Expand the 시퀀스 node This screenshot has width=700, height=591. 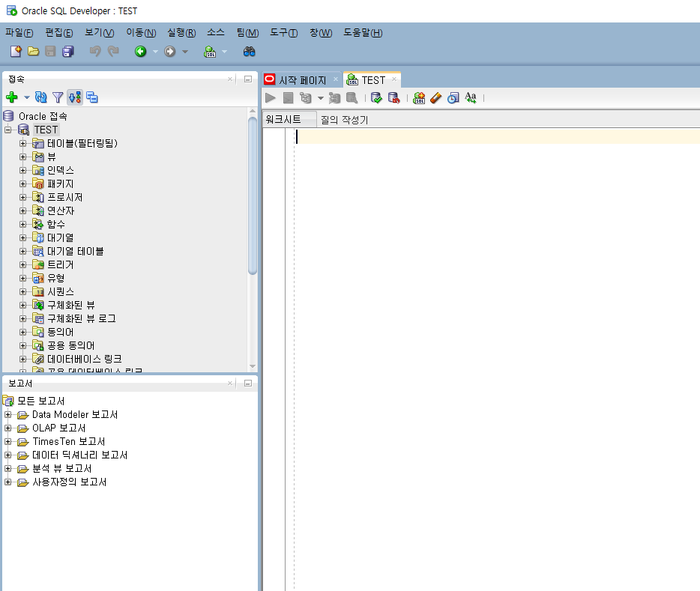tap(22, 291)
